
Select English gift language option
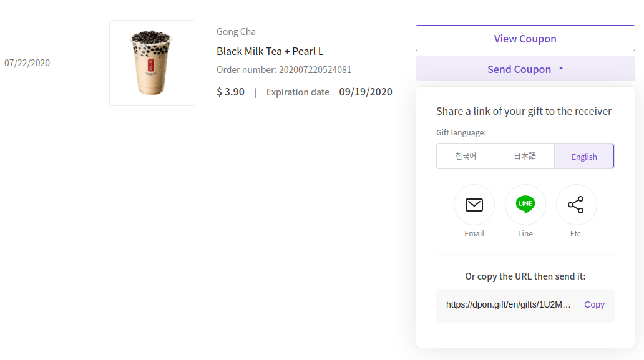(584, 156)
